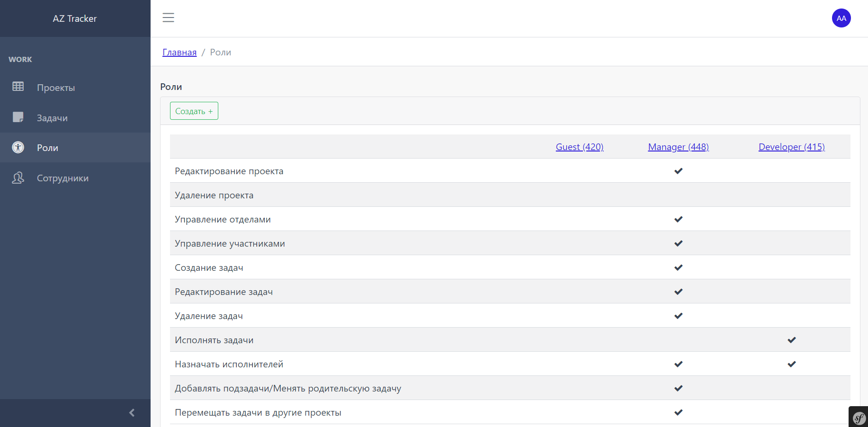Click the Удаление проекта permission row
Image resolution: width=868 pixels, height=427 pixels.
(x=214, y=195)
